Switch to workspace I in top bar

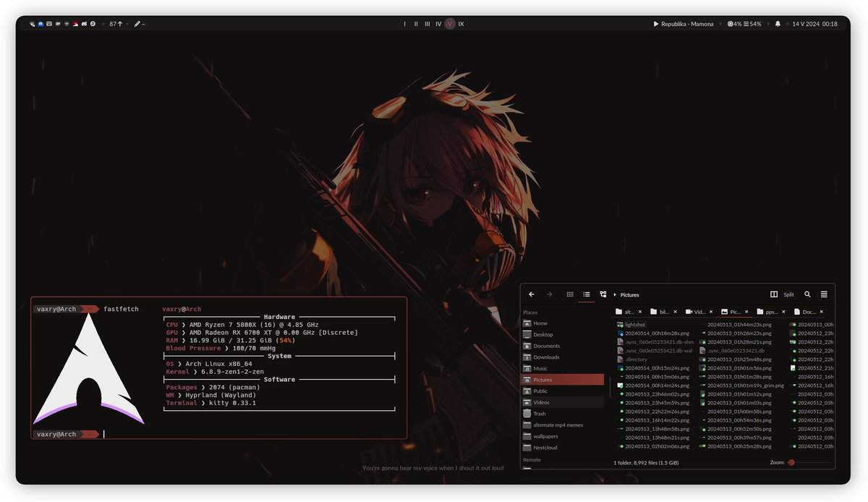pos(405,24)
